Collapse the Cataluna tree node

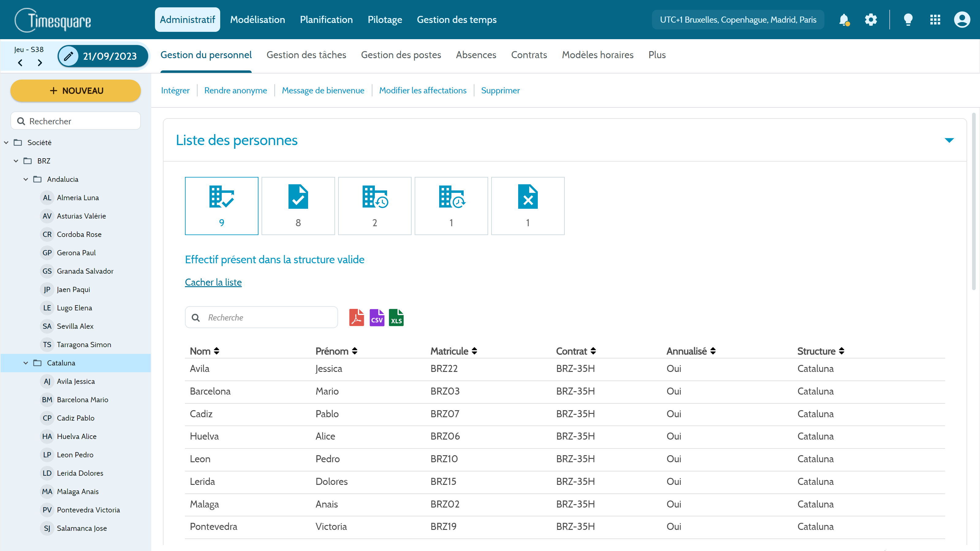(26, 363)
